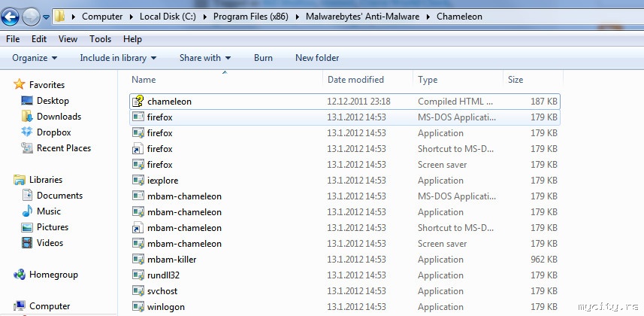Expand the arrow before Chameleon breadcrumb
This screenshot has width=644, height=316.
click(x=428, y=17)
